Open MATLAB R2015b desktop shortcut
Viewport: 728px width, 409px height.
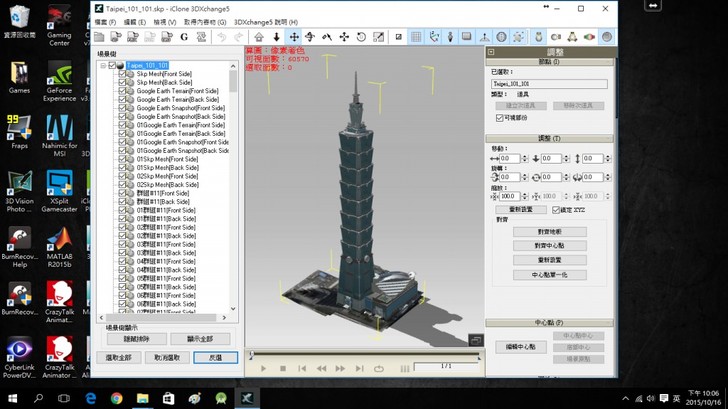pos(59,241)
